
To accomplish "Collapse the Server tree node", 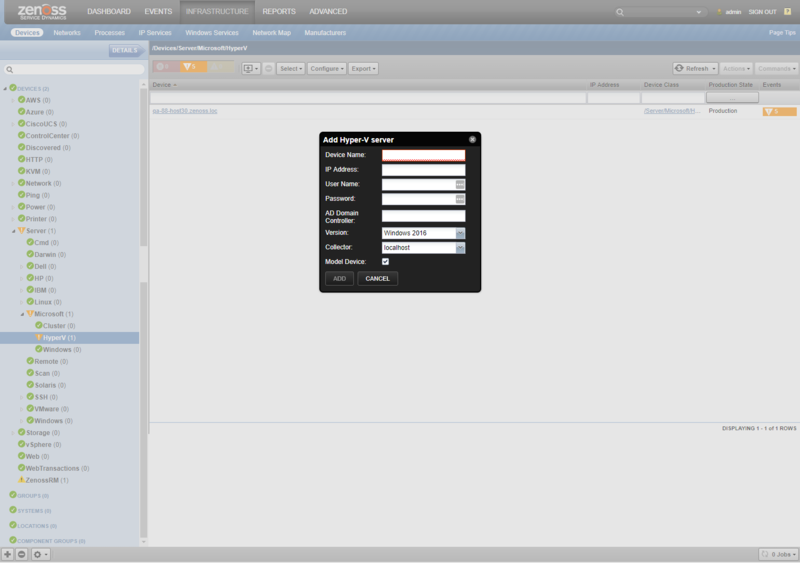I will (x=13, y=231).
